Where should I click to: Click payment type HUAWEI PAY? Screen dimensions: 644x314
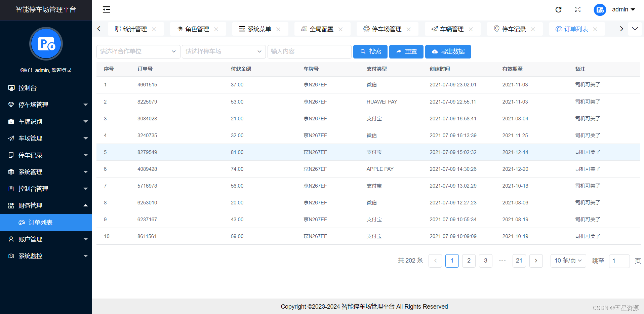tap(382, 102)
